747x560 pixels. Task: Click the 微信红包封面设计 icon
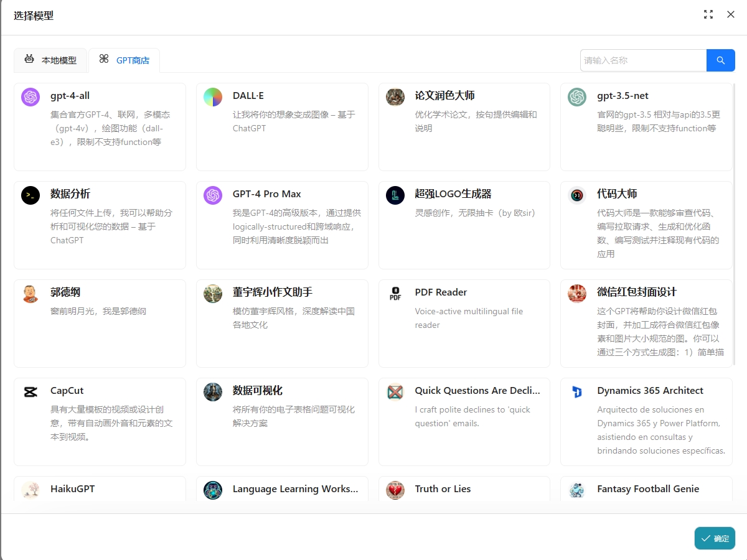(x=577, y=294)
